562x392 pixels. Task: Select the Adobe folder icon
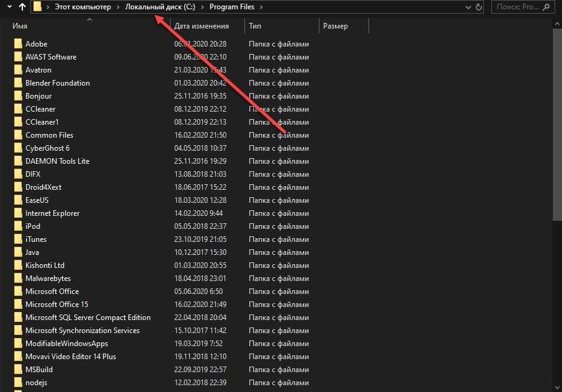point(18,44)
